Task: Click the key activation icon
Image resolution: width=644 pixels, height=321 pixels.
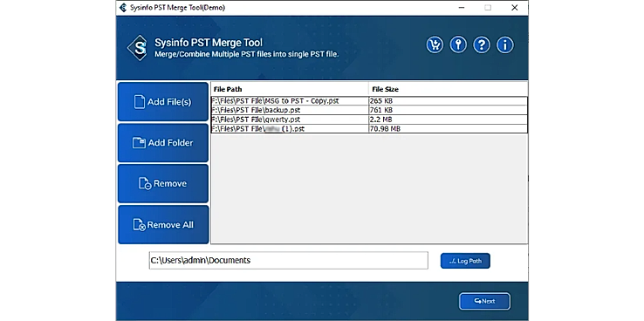Action: (458, 44)
